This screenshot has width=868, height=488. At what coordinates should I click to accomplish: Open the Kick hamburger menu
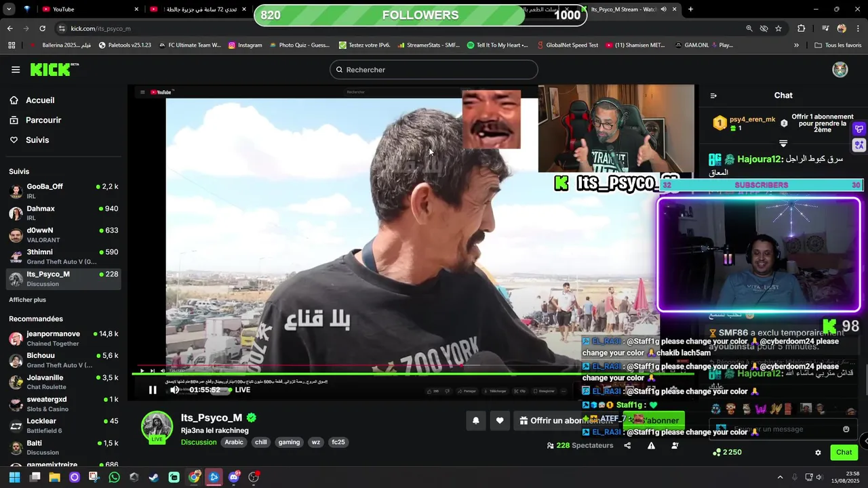point(16,70)
